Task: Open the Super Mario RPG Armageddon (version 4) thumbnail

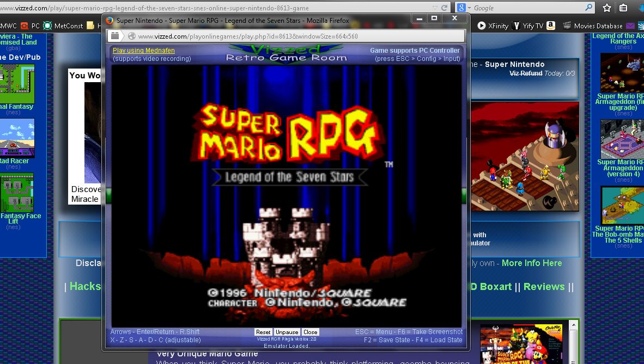Action: pos(622,139)
